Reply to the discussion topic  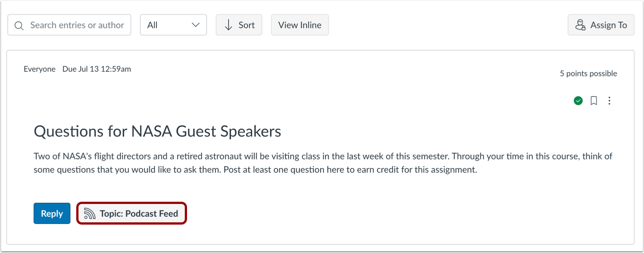click(52, 213)
